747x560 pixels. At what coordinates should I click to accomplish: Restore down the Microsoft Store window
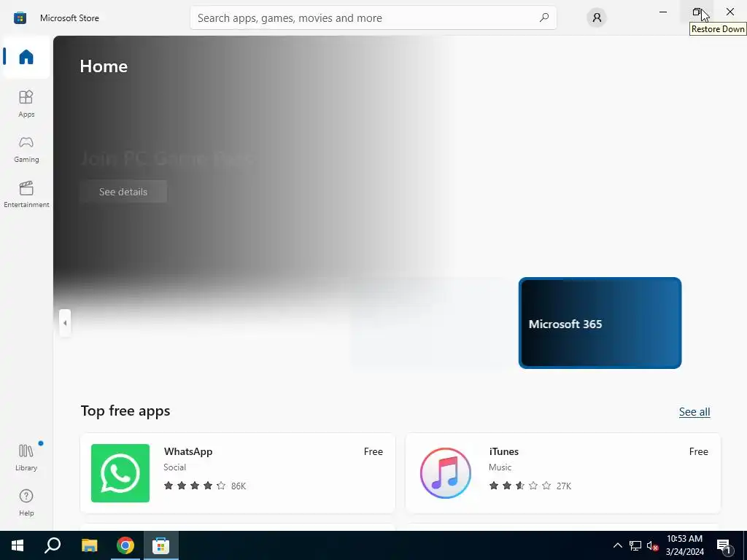[x=697, y=12]
